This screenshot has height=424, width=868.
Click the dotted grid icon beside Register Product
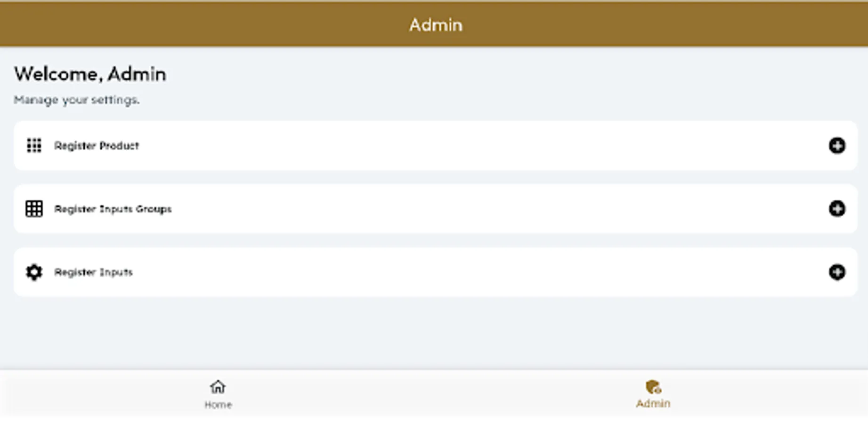click(34, 146)
